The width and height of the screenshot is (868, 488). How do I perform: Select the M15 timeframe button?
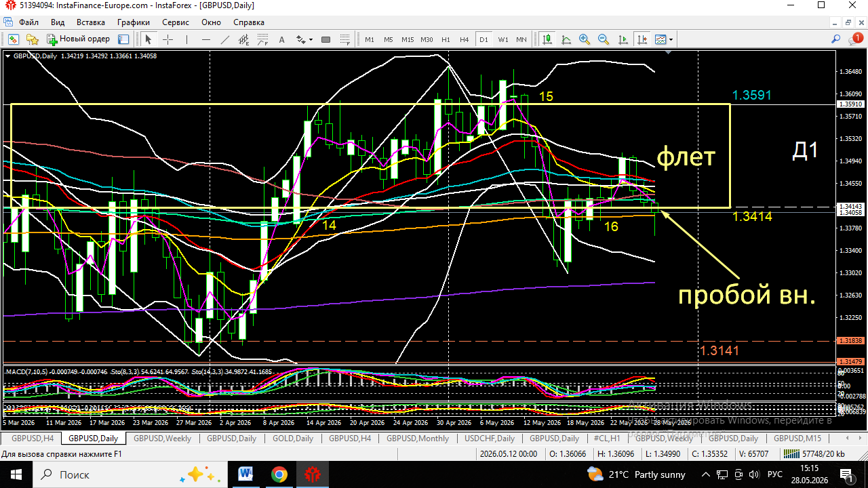point(408,39)
